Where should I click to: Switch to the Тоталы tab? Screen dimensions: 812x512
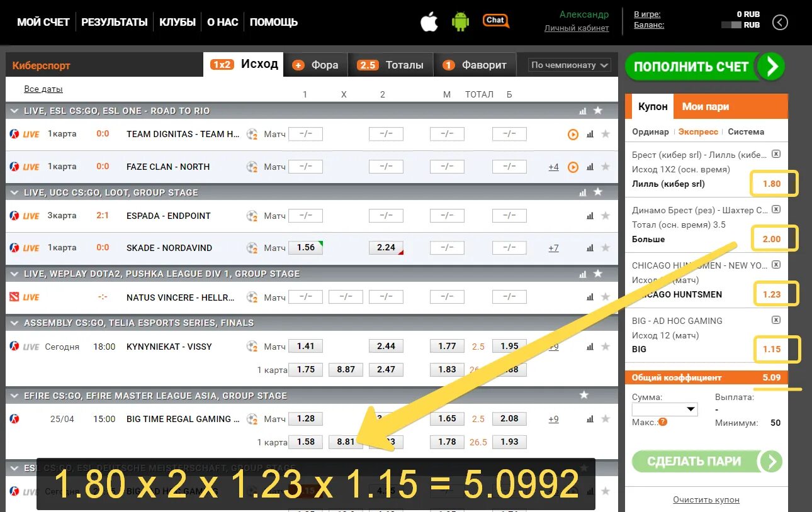point(391,65)
